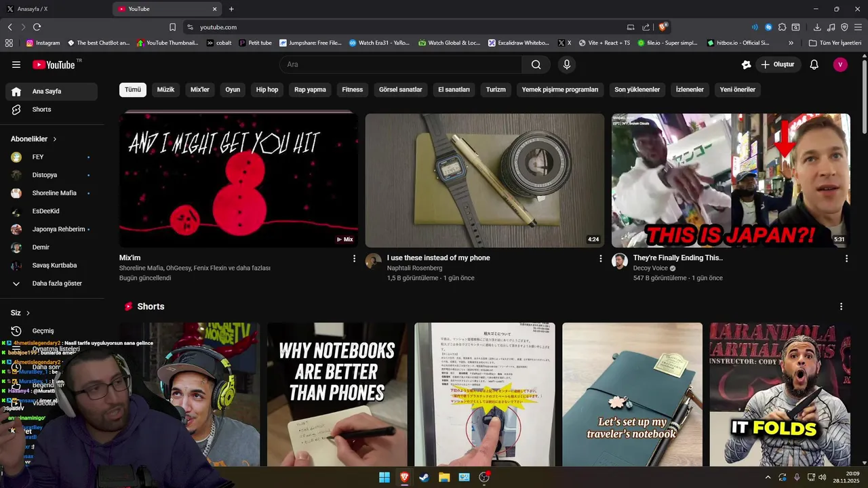This screenshot has height=488, width=868.
Task: Show hidden system tray icons
Action: click(768, 477)
